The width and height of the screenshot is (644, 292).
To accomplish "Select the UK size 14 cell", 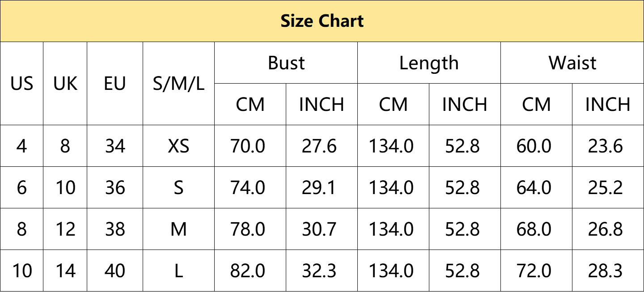I will tap(65, 271).
